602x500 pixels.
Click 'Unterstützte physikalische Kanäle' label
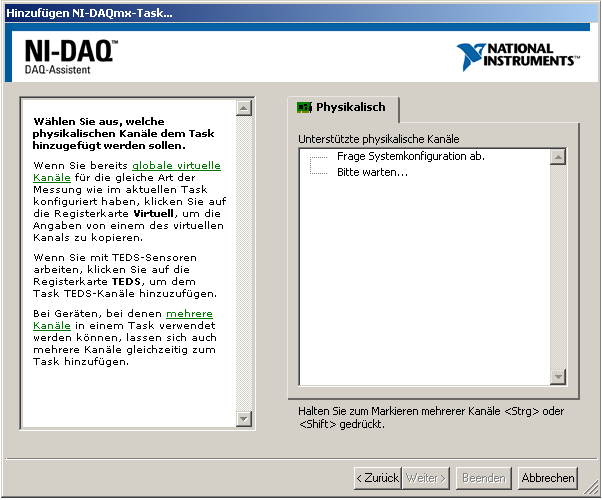click(379, 139)
